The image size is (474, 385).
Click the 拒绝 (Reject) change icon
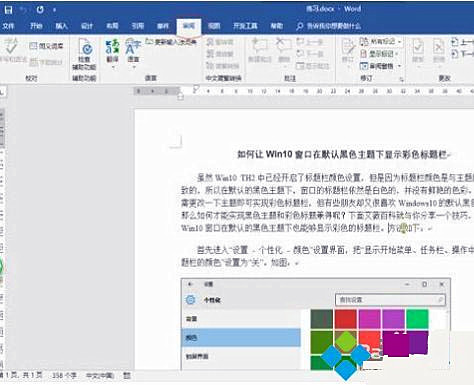tap(439, 47)
